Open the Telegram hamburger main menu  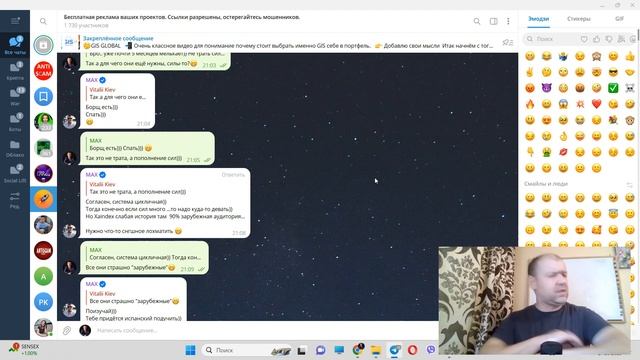pos(15,21)
